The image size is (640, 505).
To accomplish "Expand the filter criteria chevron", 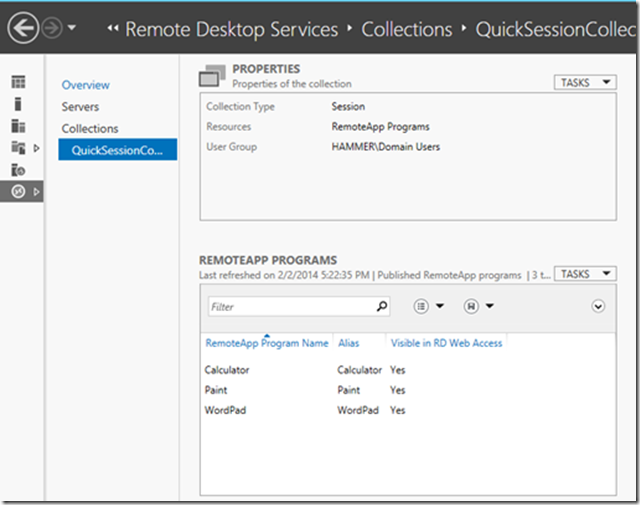I will 598,307.
